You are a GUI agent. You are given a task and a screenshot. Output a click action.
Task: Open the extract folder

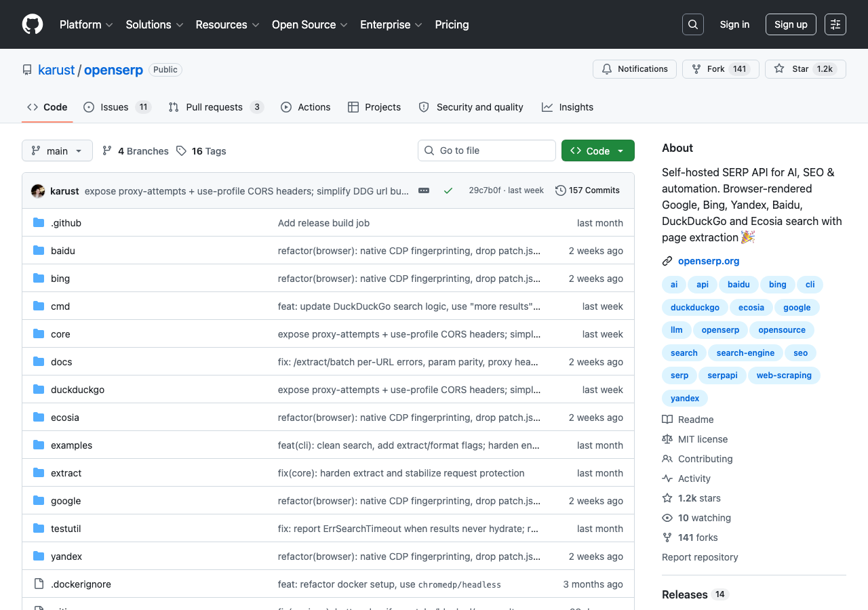tap(66, 473)
